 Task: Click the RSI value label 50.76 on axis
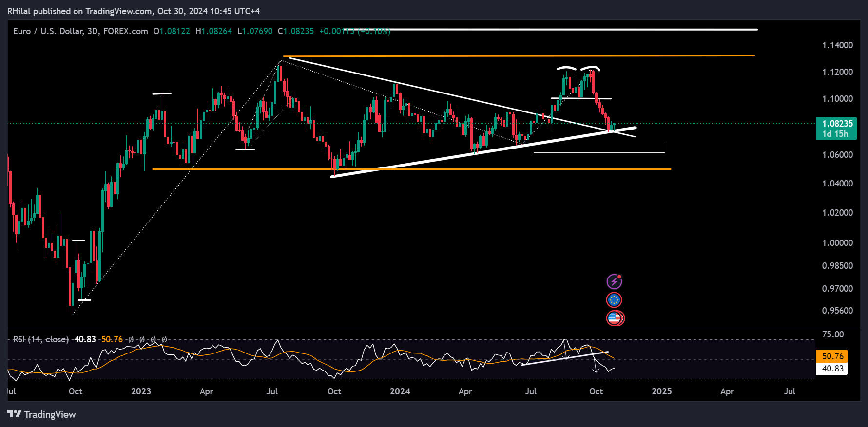[832, 356]
